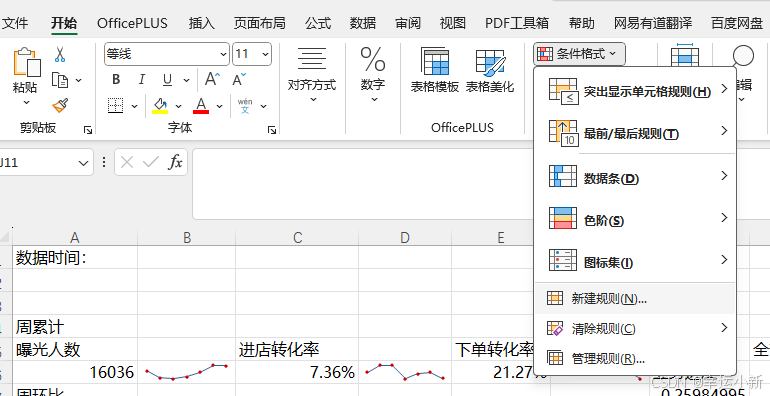Open 图标集 icon sets submenu
The height and width of the screenshot is (396, 770).
pyautogui.click(x=635, y=261)
